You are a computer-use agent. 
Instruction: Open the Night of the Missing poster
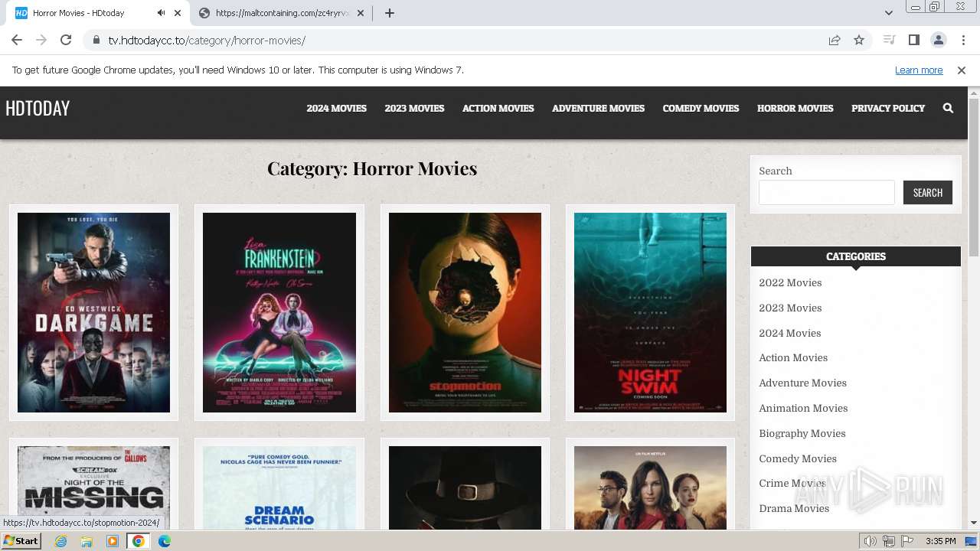93,487
